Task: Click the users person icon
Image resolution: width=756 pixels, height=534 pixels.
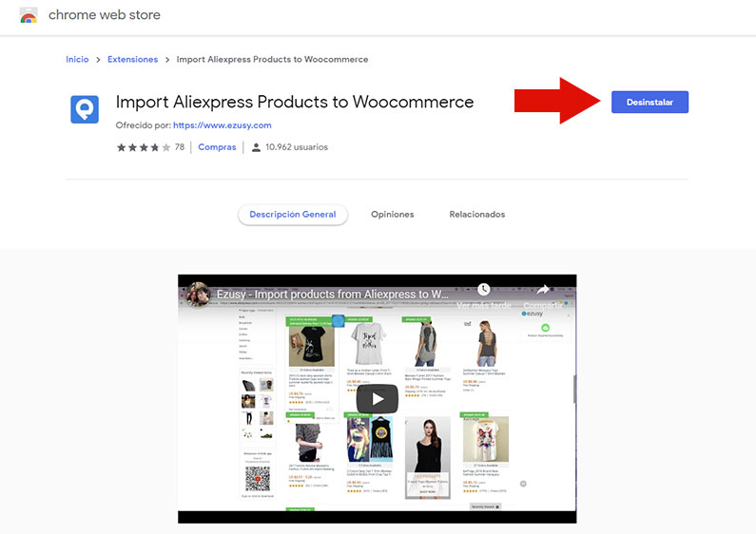Action: coord(256,147)
